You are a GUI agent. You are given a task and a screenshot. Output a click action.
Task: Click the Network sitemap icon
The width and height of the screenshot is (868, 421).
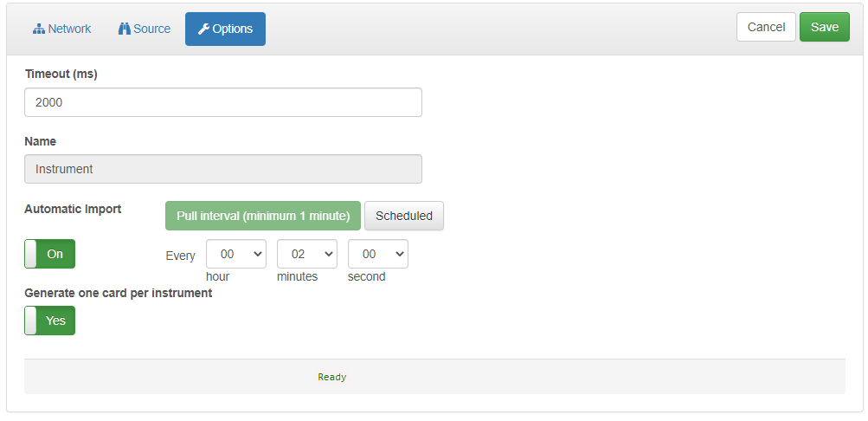pos(39,29)
